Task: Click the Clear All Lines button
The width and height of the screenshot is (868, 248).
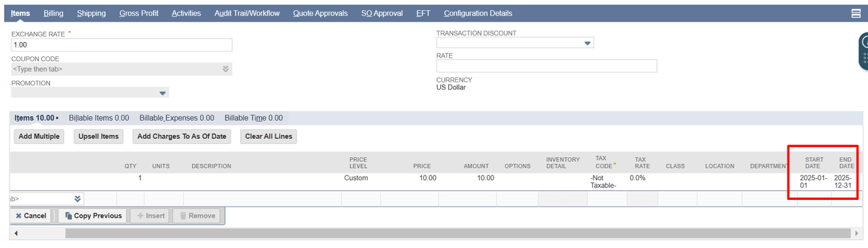Action: (269, 136)
